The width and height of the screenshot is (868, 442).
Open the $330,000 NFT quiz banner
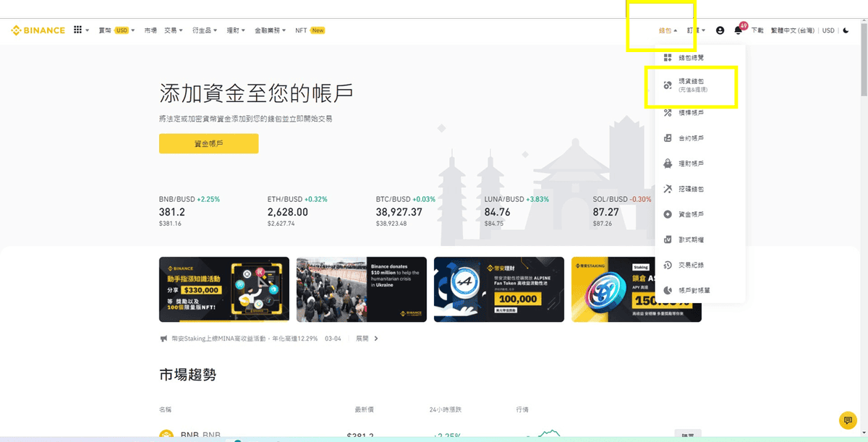tap(224, 289)
